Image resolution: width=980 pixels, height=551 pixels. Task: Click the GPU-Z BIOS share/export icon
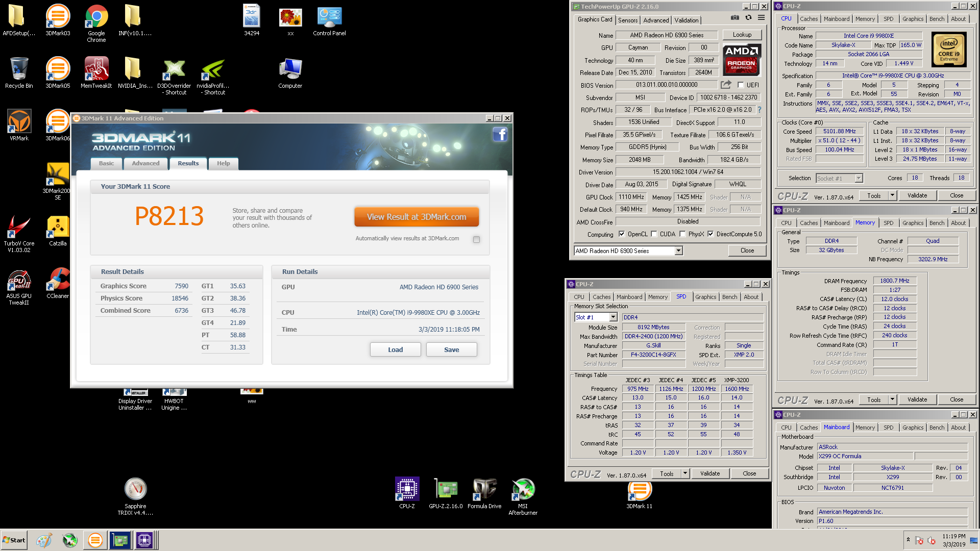[726, 85]
